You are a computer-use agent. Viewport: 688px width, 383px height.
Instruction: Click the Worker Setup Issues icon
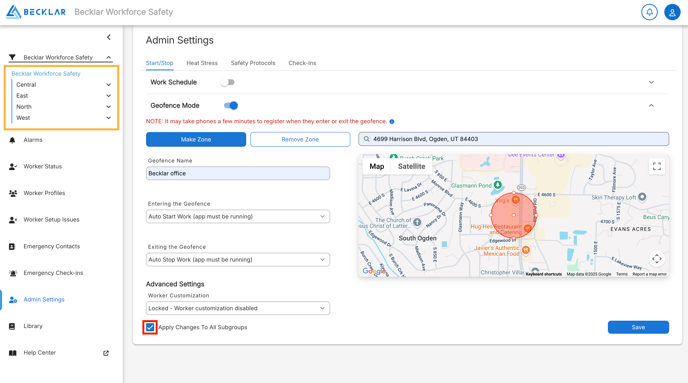(x=13, y=220)
